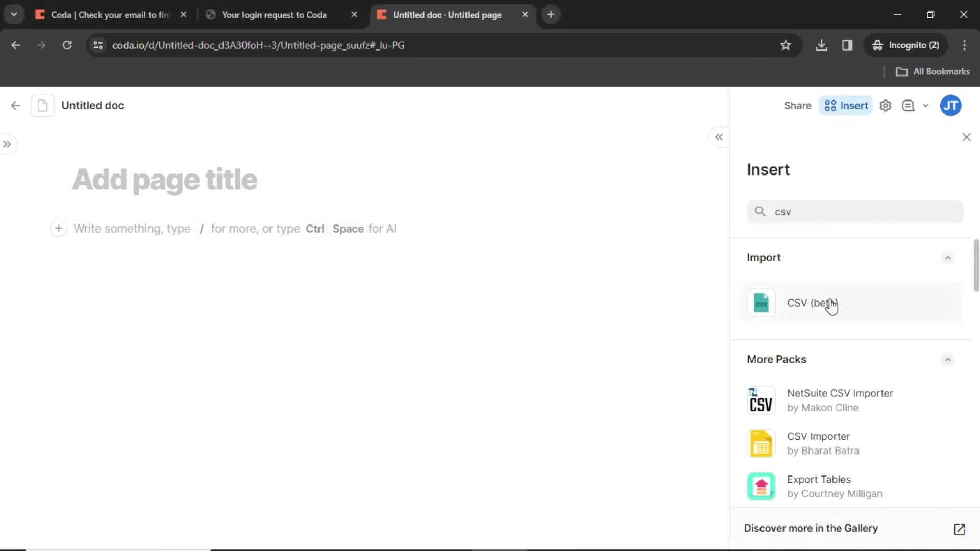Close the Insert panel
The height and width of the screenshot is (551, 980).
pyautogui.click(x=966, y=137)
